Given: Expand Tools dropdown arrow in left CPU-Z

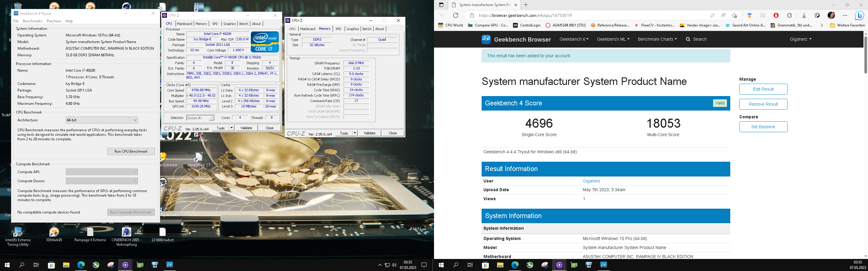Looking at the screenshot, I should (231, 128).
